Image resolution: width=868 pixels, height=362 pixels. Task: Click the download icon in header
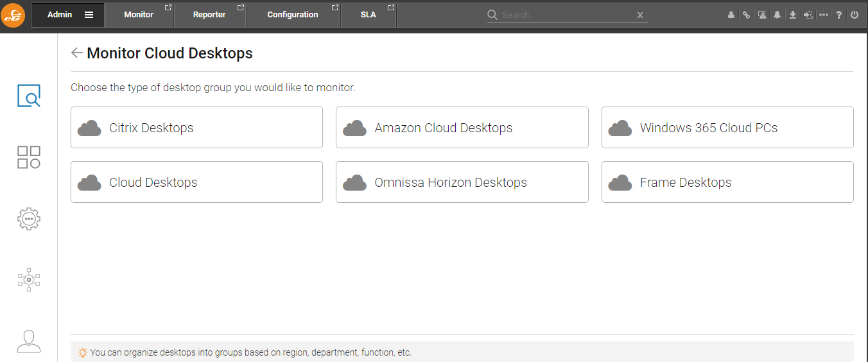[x=793, y=15]
